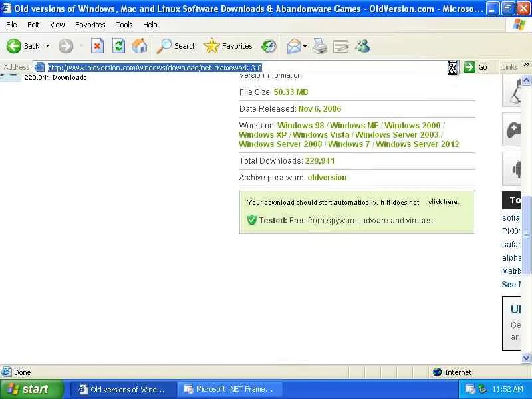532x399 pixels.
Task: Open the Windows start button
Action: (31, 389)
